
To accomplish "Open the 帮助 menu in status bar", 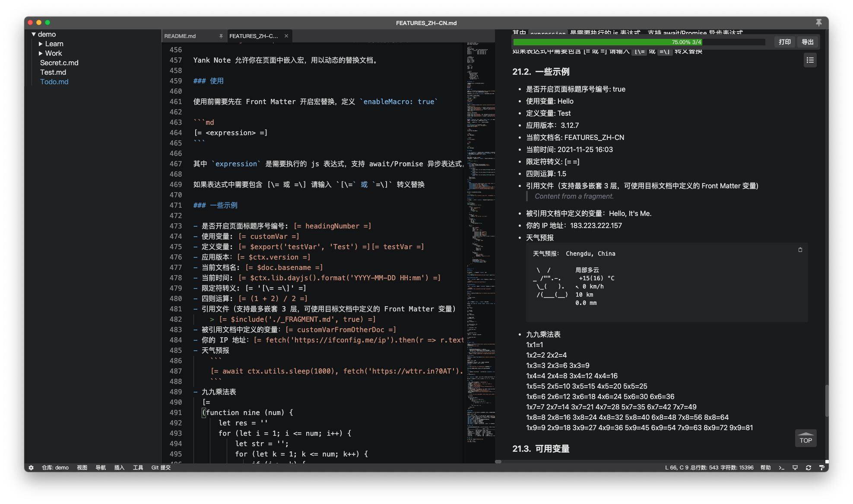I will (765, 467).
